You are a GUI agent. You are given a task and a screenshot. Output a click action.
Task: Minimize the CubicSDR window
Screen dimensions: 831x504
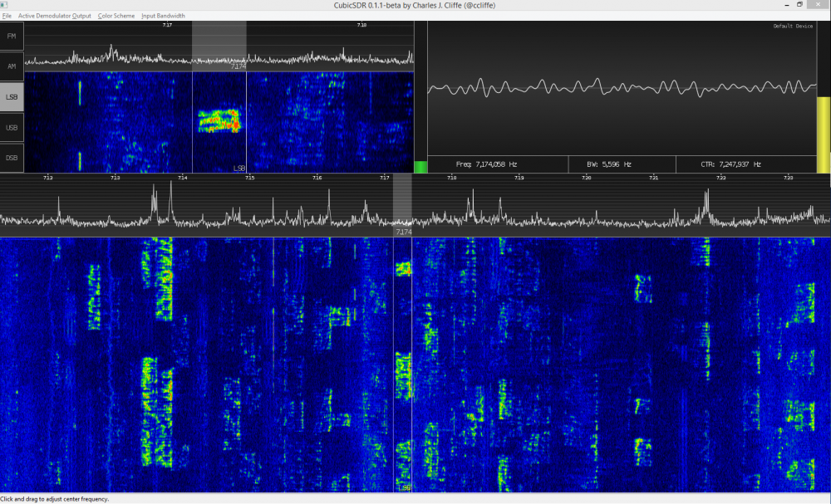pos(787,5)
